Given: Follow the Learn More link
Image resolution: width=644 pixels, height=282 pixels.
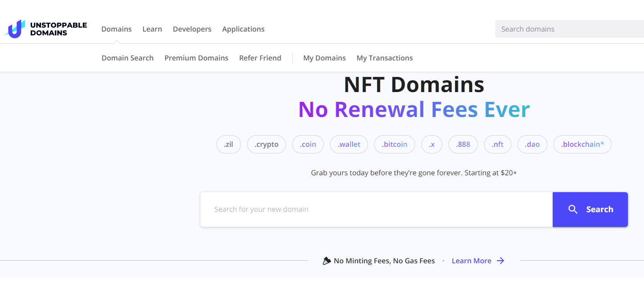Looking at the screenshot, I should (472, 261).
